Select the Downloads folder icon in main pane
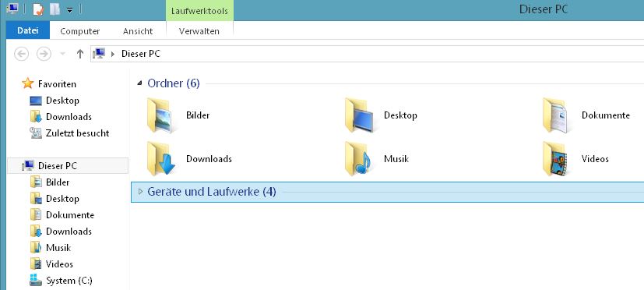644x290 pixels. pyautogui.click(x=161, y=159)
